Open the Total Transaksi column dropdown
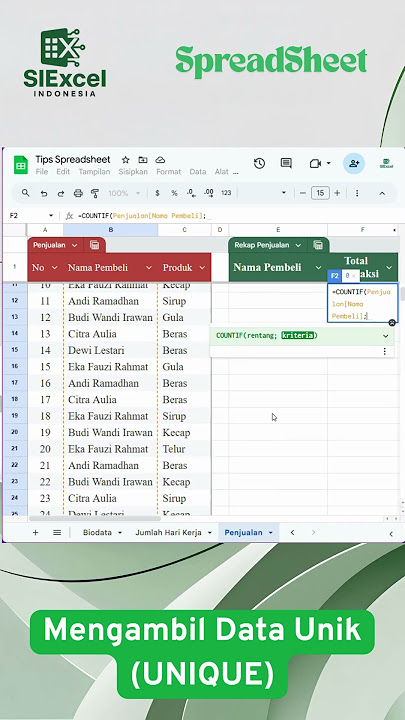Image resolution: width=405 pixels, height=720 pixels. (x=389, y=268)
